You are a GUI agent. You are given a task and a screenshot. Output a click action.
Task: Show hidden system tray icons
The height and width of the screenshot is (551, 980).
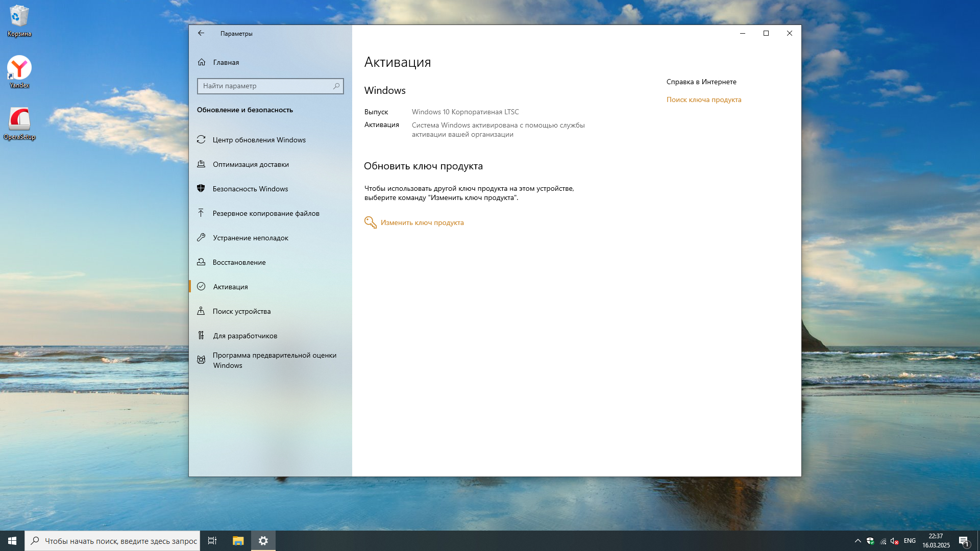[x=857, y=541]
